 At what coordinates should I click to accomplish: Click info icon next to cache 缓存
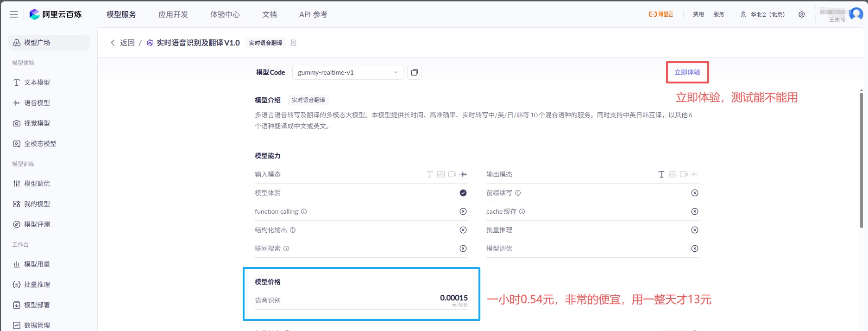tap(522, 211)
